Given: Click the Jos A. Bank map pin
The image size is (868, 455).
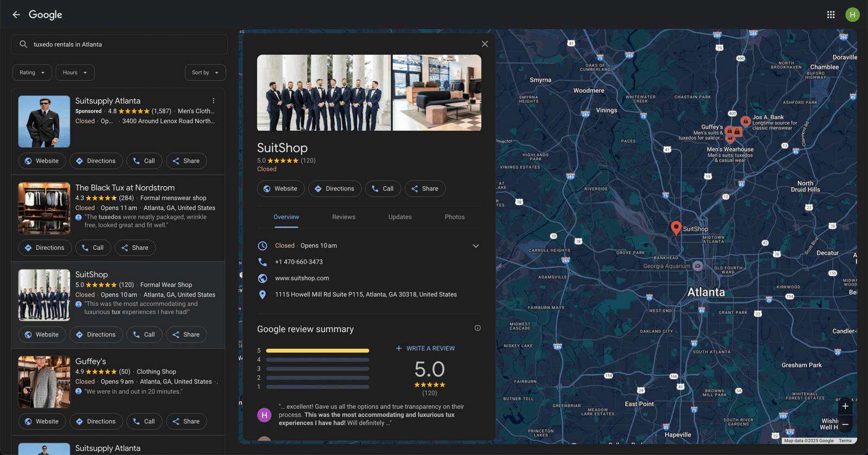Looking at the screenshot, I should 746,121.
